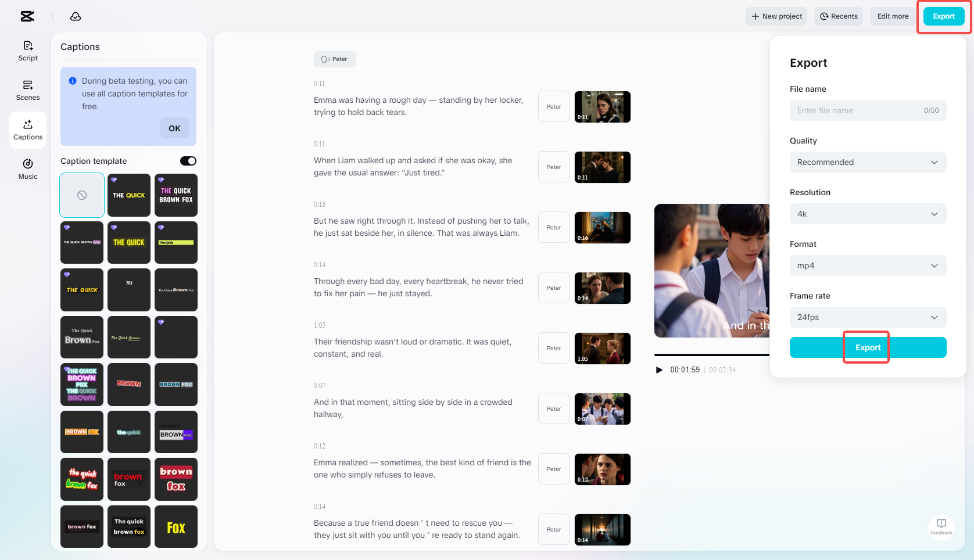Open the Quality dropdown
This screenshot has width=974, height=560.
(867, 162)
